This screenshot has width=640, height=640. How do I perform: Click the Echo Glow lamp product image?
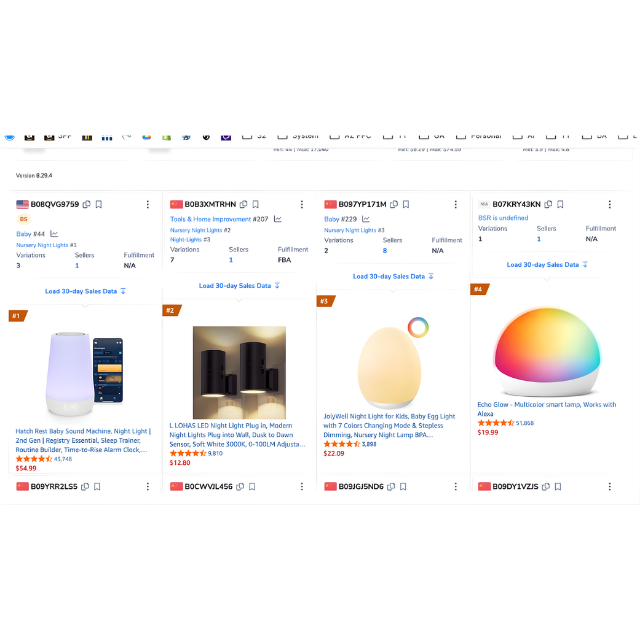click(x=547, y=352)
